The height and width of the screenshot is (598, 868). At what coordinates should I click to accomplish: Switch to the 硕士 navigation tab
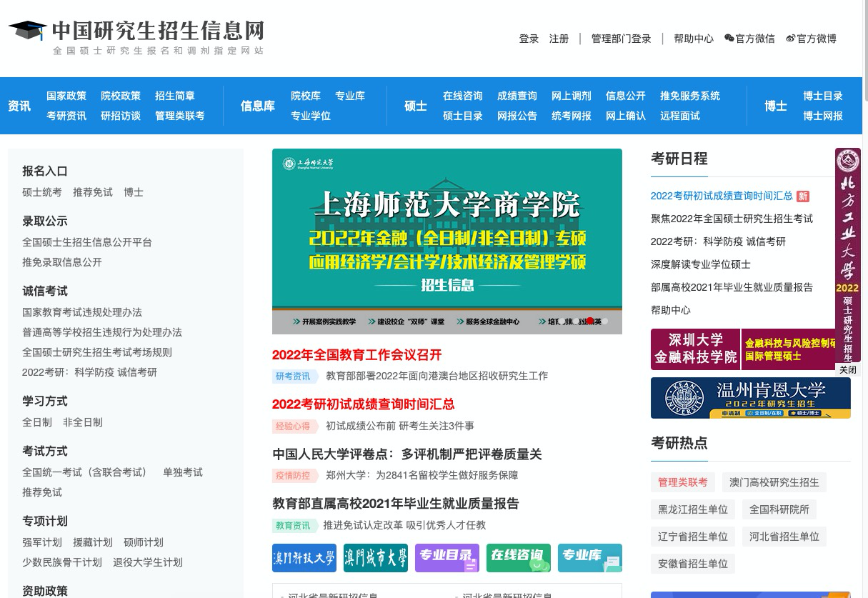pos(415,106)
